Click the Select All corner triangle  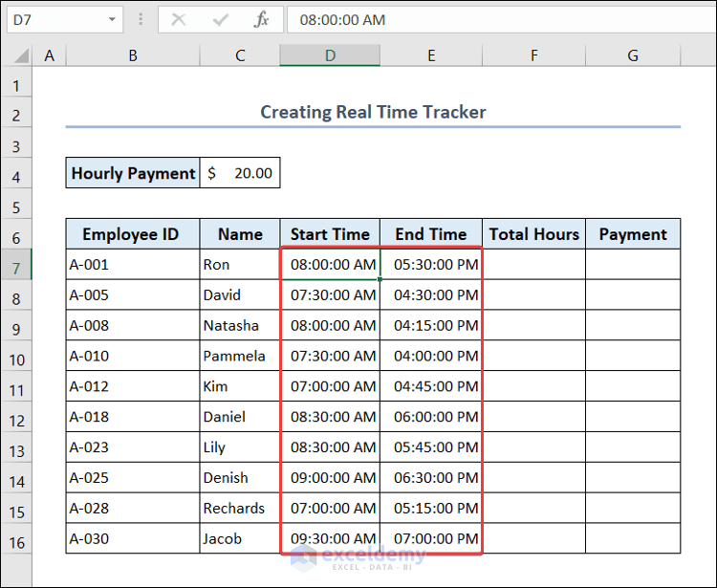[x=21, y=55]
